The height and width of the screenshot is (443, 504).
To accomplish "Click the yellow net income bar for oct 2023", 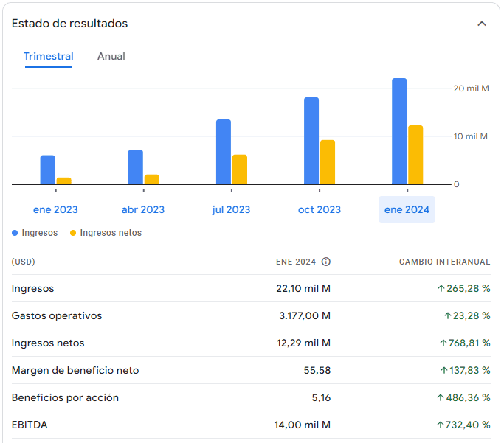I will coord(328,162).
